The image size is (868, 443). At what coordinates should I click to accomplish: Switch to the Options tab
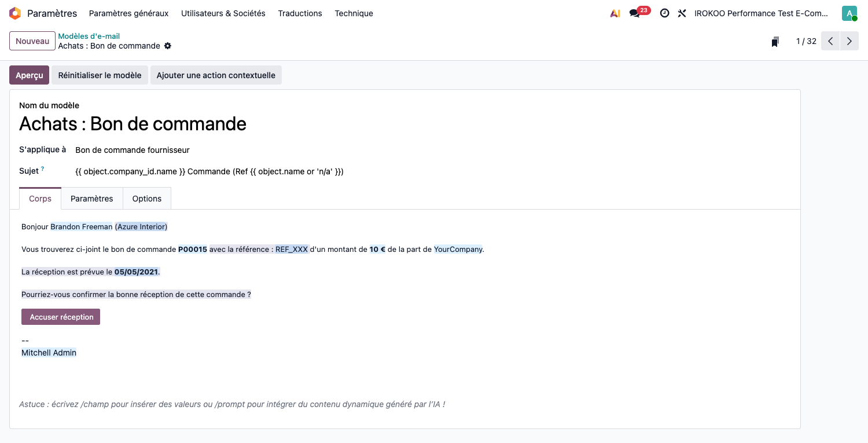pos(147,199)
